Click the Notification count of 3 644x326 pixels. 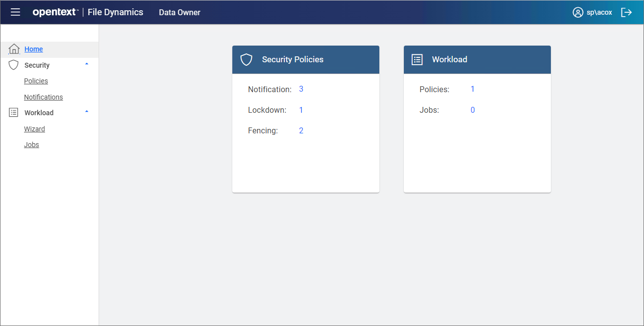pos(301,89)
